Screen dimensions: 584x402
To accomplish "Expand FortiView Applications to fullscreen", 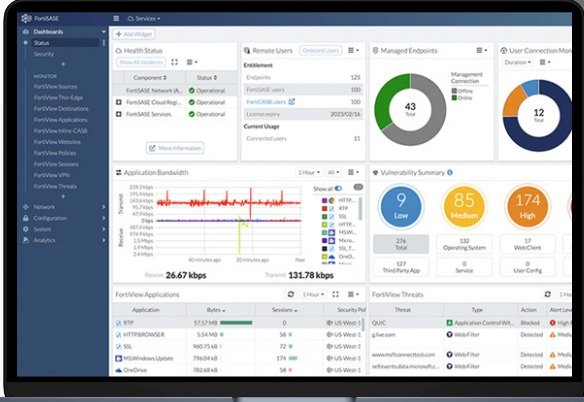I will (336, 294).
